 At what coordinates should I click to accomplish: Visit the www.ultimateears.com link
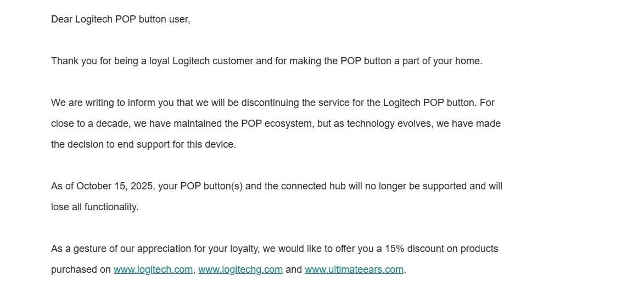pos(354,269)
